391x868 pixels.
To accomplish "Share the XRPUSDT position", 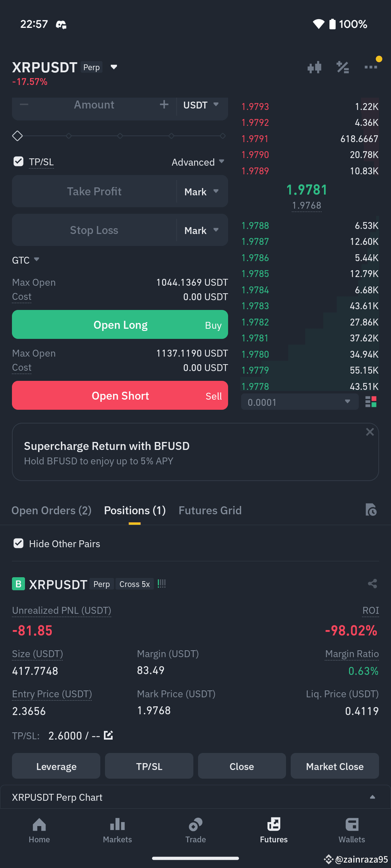I will tap(373, 583).
